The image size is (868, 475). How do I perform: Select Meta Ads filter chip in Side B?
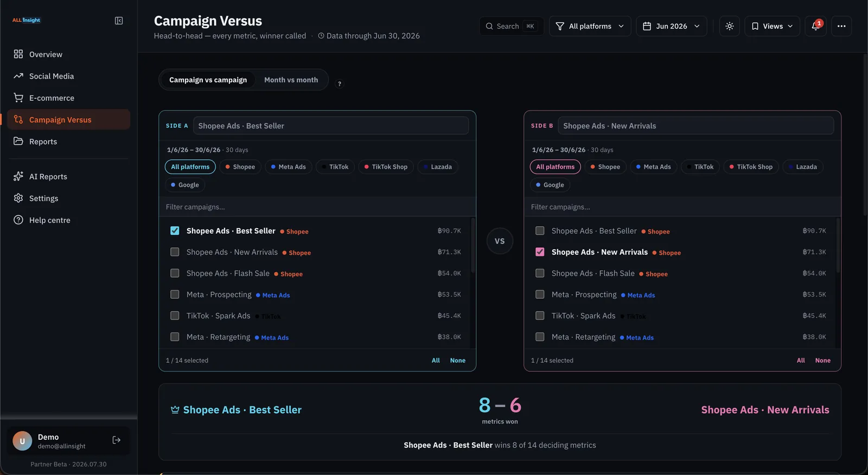click(x=654, y=166)
